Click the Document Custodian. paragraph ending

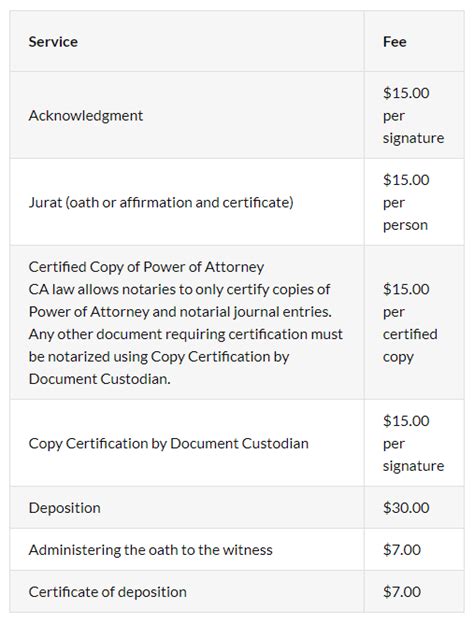[x=99, y=379]
